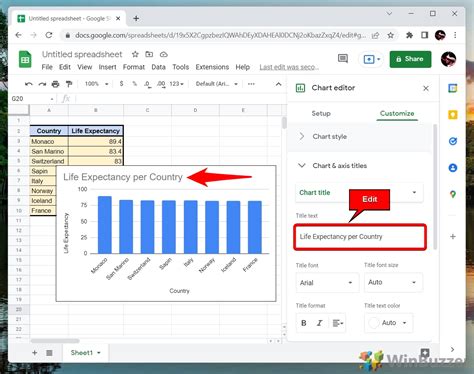Select the Monaco cell
This screenshot has height=374, width=474.
49,141
